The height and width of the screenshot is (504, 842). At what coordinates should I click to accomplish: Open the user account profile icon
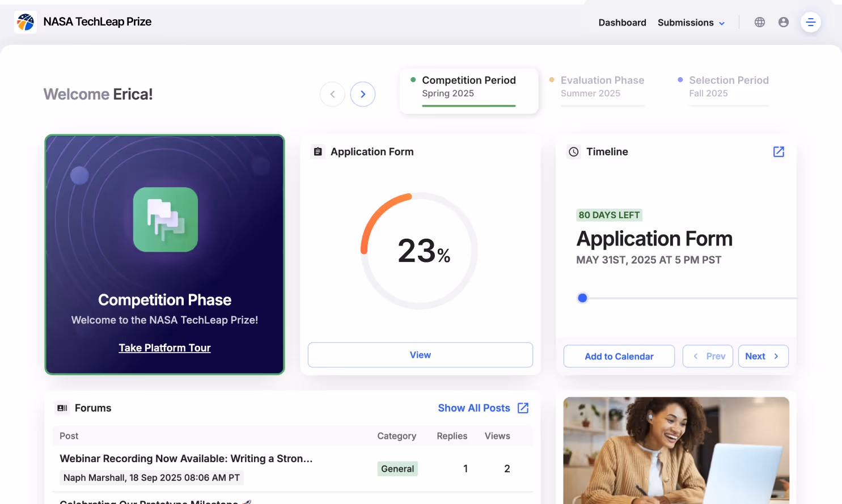click(x=784, y=22)
